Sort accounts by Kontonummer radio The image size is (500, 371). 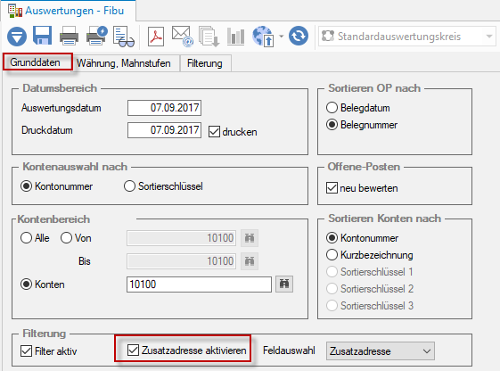(x=362, y=238)
